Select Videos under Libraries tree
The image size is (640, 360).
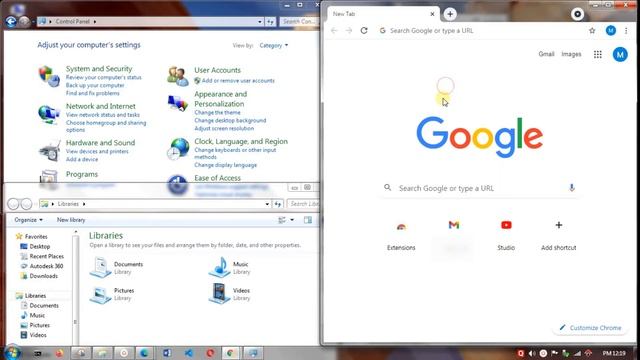click(x=38, y=335)
